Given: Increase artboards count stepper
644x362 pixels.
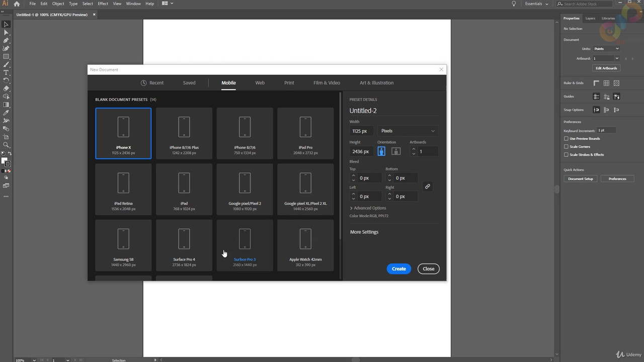Looking at the screenshot, I should tap(414, 149).
